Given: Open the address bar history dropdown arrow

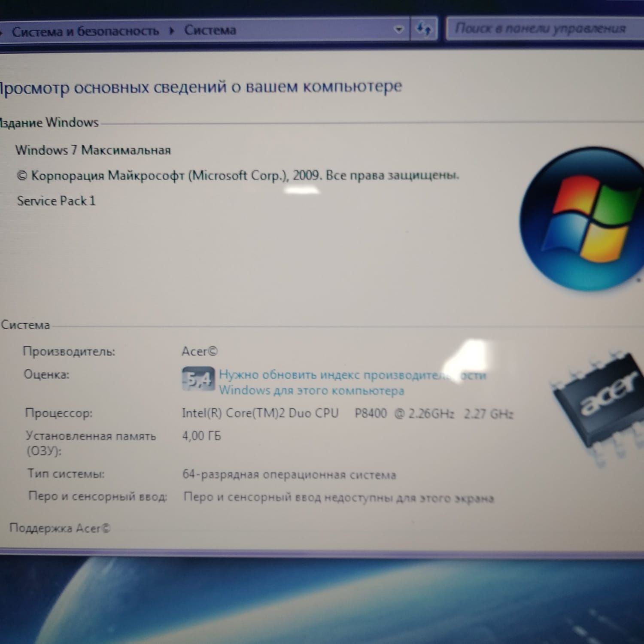Looking at the screenshot, I should point(399,29).
